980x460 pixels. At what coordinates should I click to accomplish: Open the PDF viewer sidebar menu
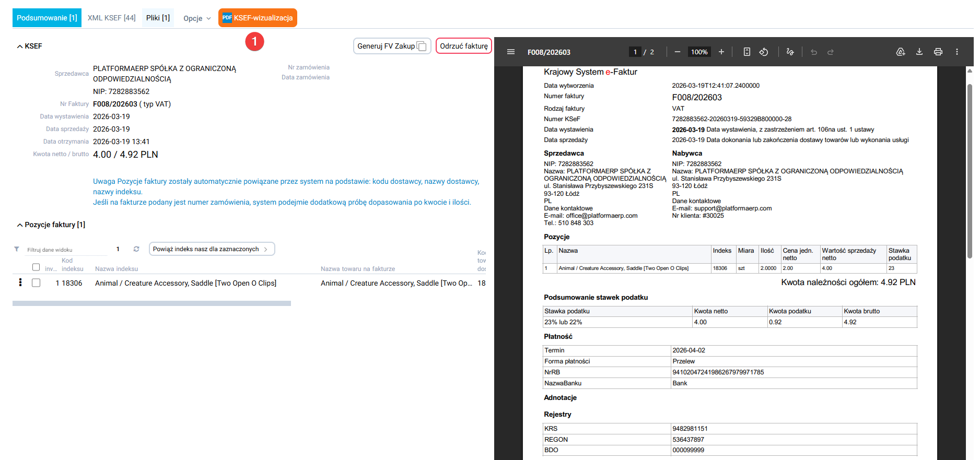click(510, 52)
